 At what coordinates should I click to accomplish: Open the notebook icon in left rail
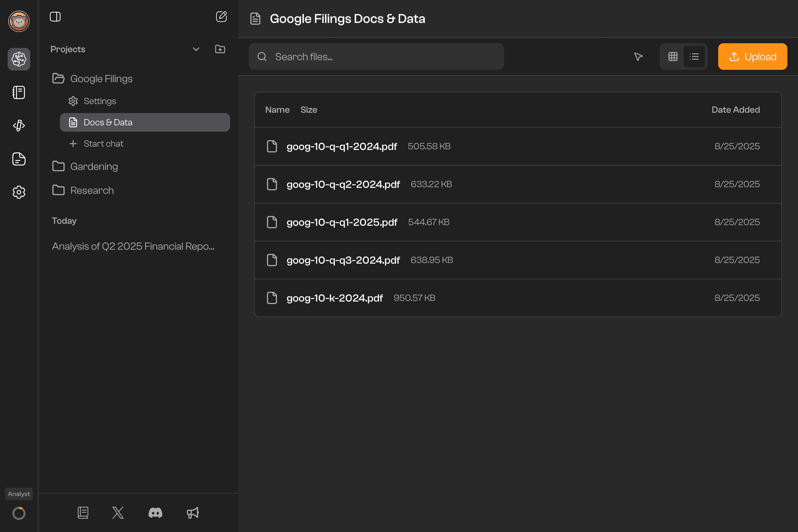click(x=19, y=92)
